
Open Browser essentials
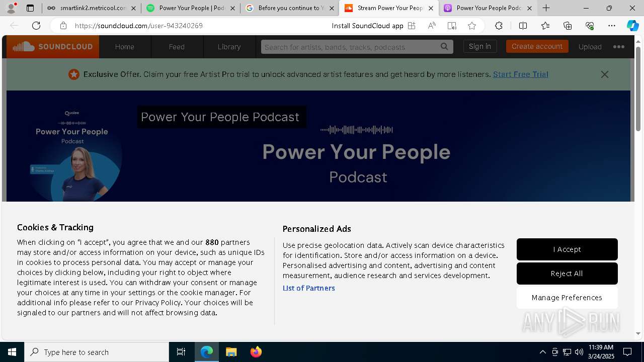click(x=590, y=26)
